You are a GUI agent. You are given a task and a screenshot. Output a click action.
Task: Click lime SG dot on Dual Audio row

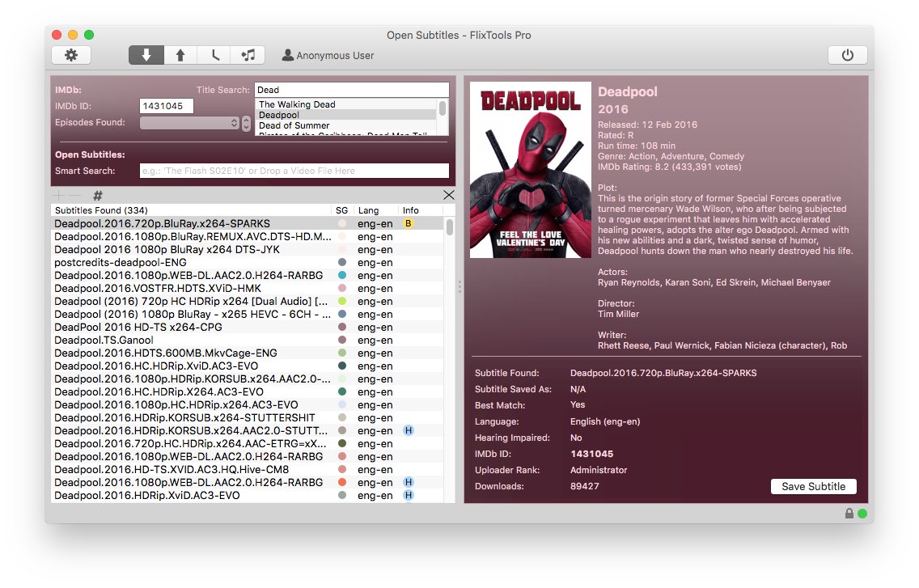click(342, 301)
